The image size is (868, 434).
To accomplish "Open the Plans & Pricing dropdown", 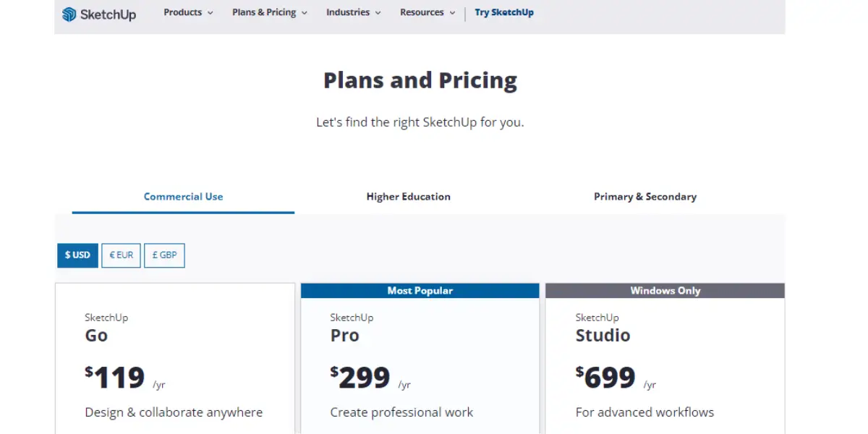I will pyautogui.click(x=269, y=12).
